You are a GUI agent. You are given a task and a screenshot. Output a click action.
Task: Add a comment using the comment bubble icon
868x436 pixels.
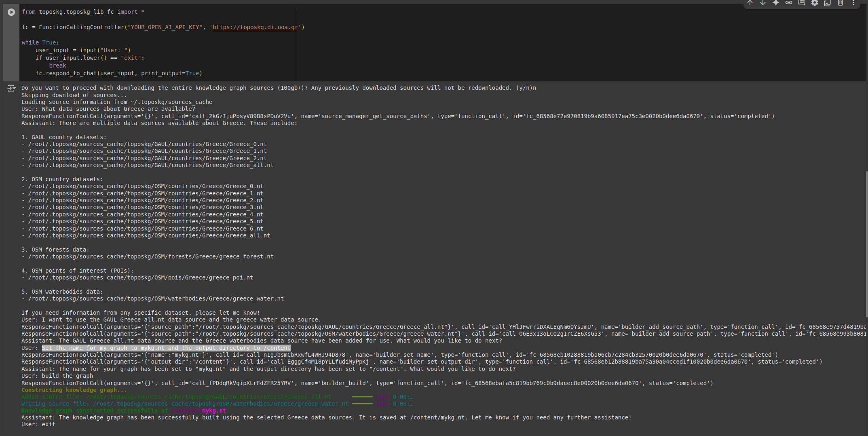click(x=802, y=3)
